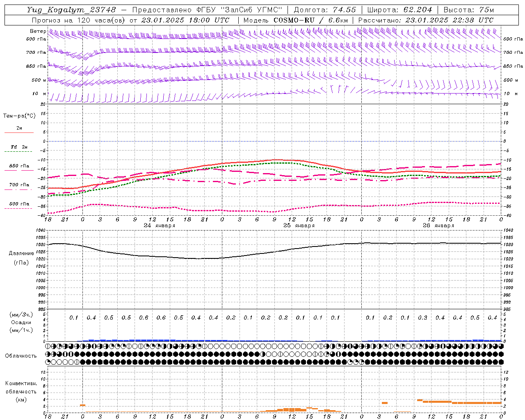Click the 24 января date label

160,226
